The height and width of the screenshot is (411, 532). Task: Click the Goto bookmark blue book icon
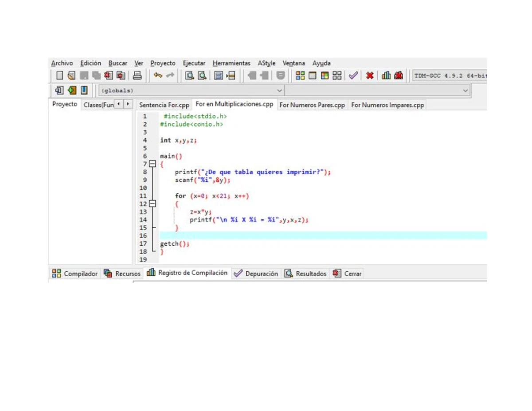coord(84,90)
